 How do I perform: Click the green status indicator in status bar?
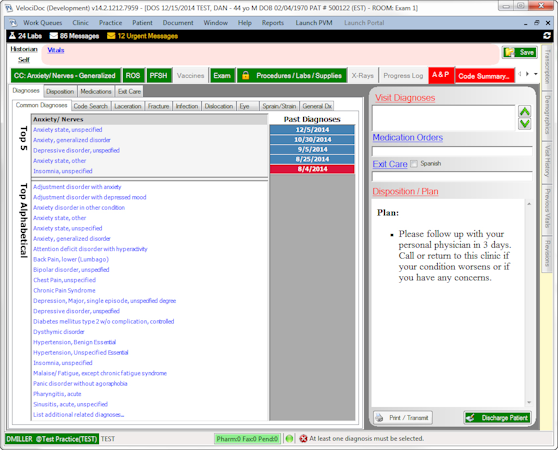(x=289, y=439)
